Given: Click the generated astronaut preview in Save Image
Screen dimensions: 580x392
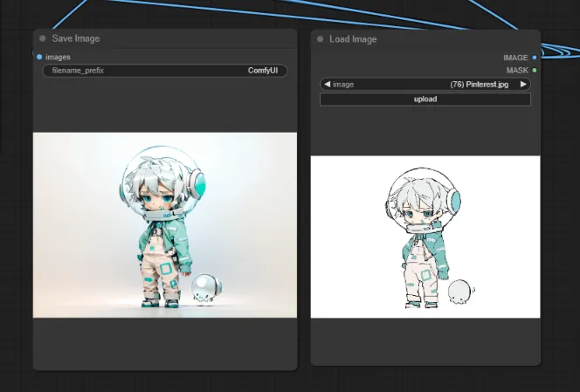Looking at the screenshot, I should [x=165, y=224].
